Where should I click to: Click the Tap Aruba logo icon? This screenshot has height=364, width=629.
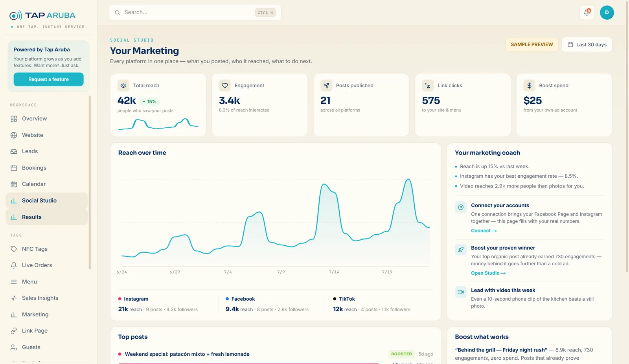(x=15, y=15)
